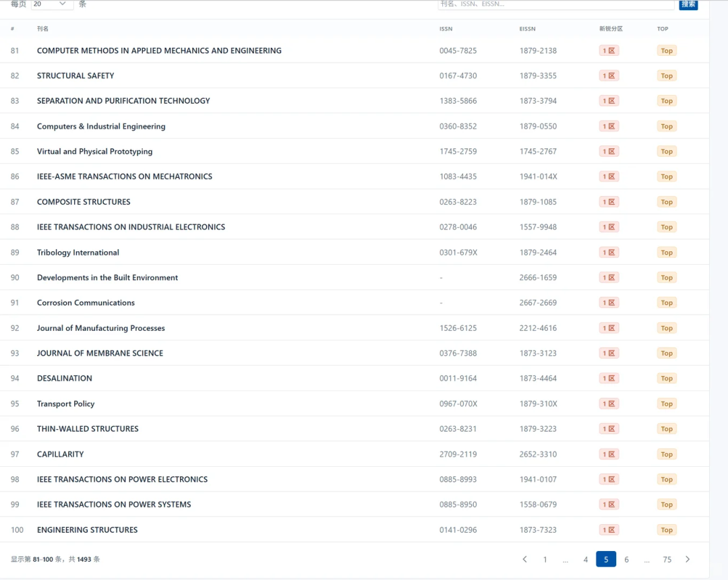The height and width of the screenshot is (580, 728).
Task: Click the ISSN column header
Action: tap(446, 29)
